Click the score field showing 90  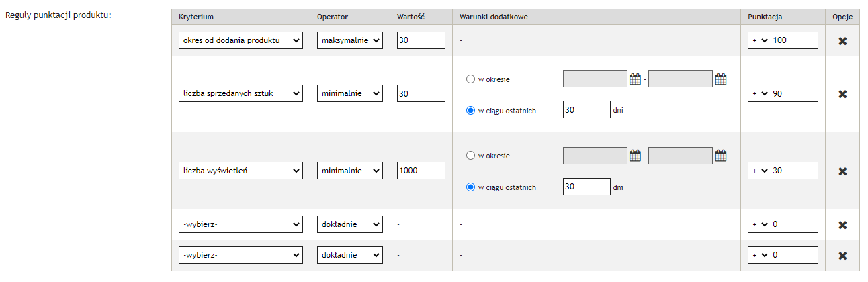point(794,93)
